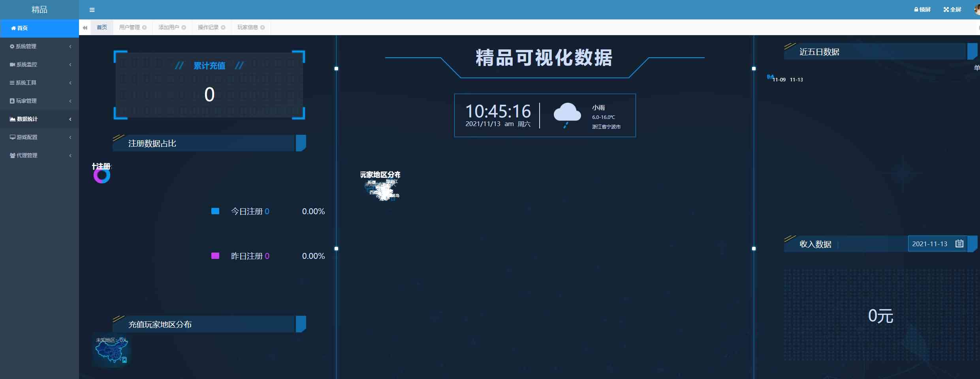Toggle 今日注册 blue legend swatch
The image size is (980, 379).
click(215, 211)
